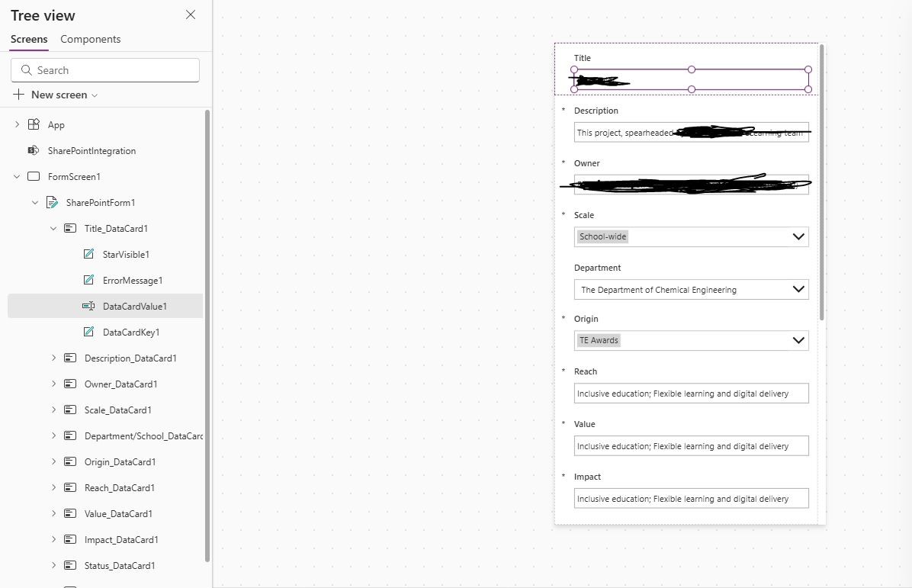
Task: Expand the Department/School_DataCard node
Action: [x=53, y=435]
